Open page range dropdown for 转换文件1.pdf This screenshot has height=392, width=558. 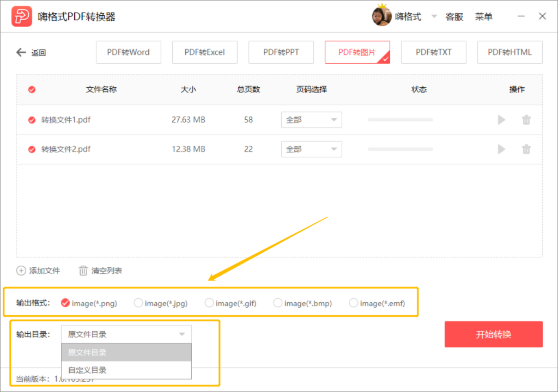click(311, 120)
